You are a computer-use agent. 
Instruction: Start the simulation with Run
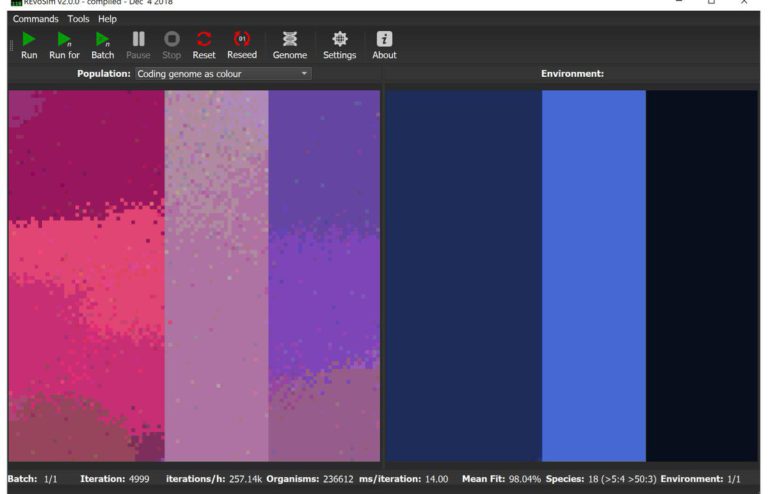pos(29,46)
